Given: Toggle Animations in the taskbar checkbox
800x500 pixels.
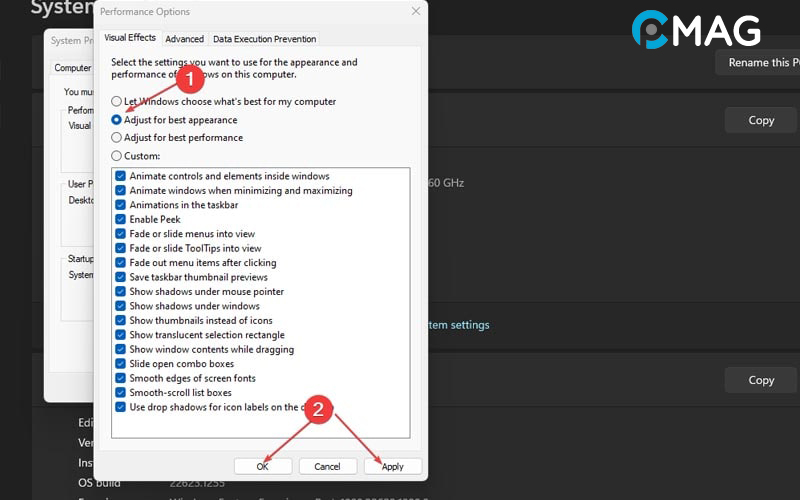Looking at the screenshot, I should 121,205.
